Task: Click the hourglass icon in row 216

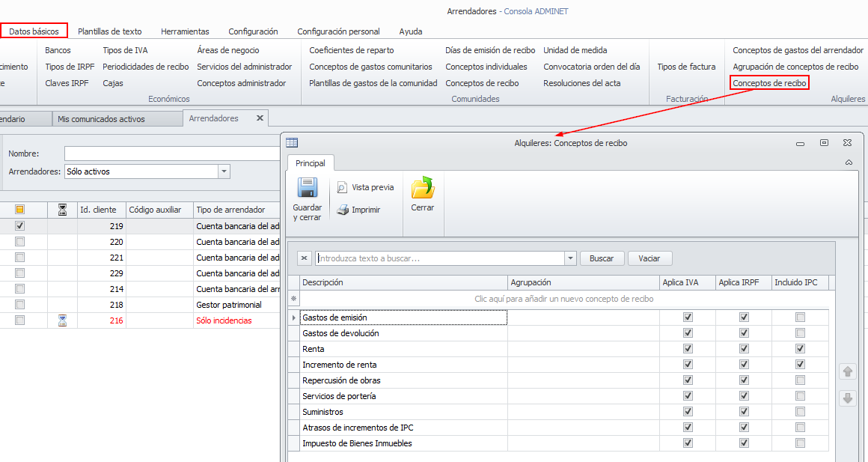Action: pyautogui.click(x=63, y=320)
